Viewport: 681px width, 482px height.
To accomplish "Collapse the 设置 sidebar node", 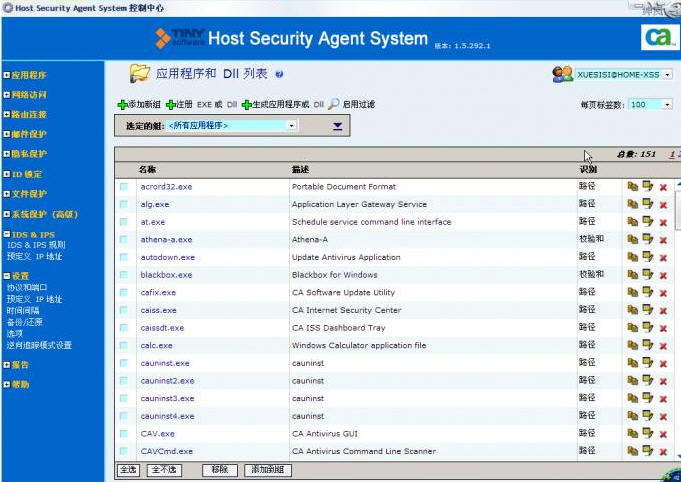I will [x=6, y=276].
